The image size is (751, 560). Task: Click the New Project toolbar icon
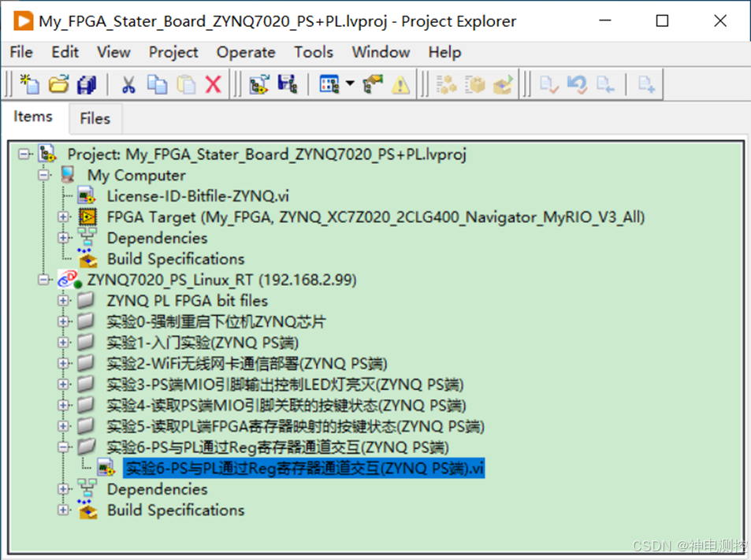(x=30, y=84)
